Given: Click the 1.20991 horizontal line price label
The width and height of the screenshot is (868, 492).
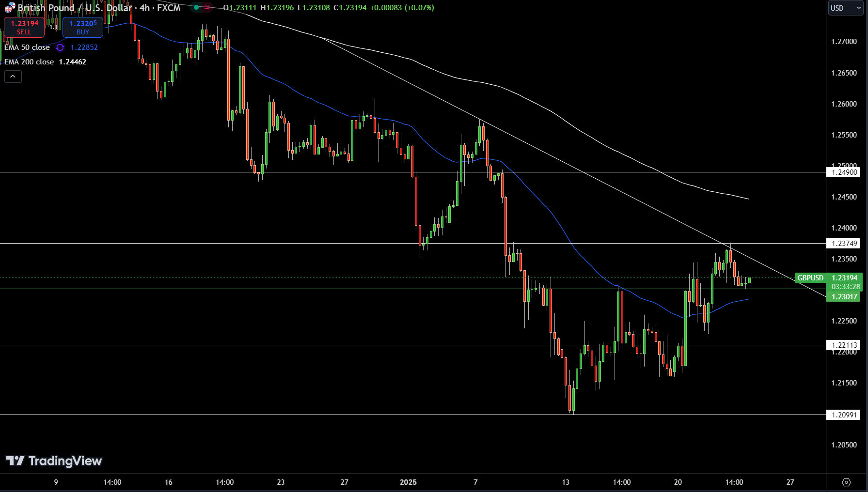Looking at the screenshot, I should coord(844,415).
